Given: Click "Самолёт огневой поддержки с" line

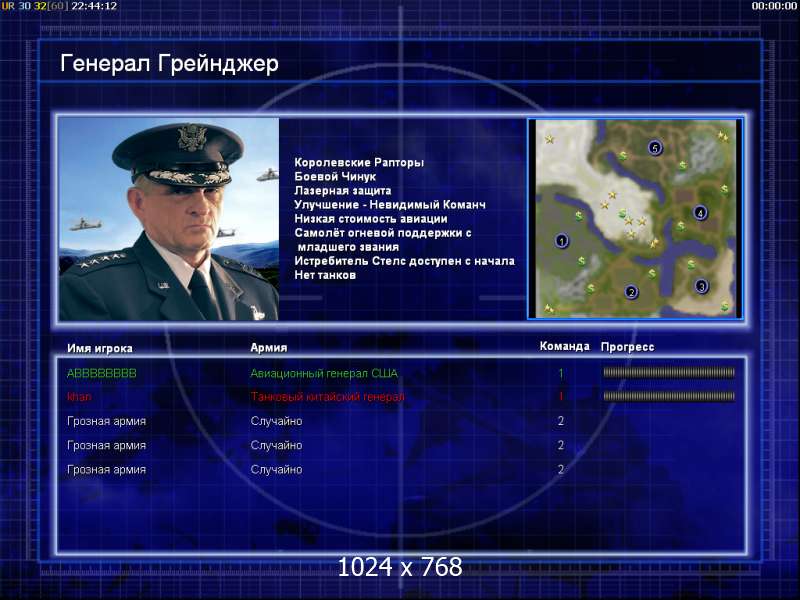Looking at the screenshot, I should point(383,233).
